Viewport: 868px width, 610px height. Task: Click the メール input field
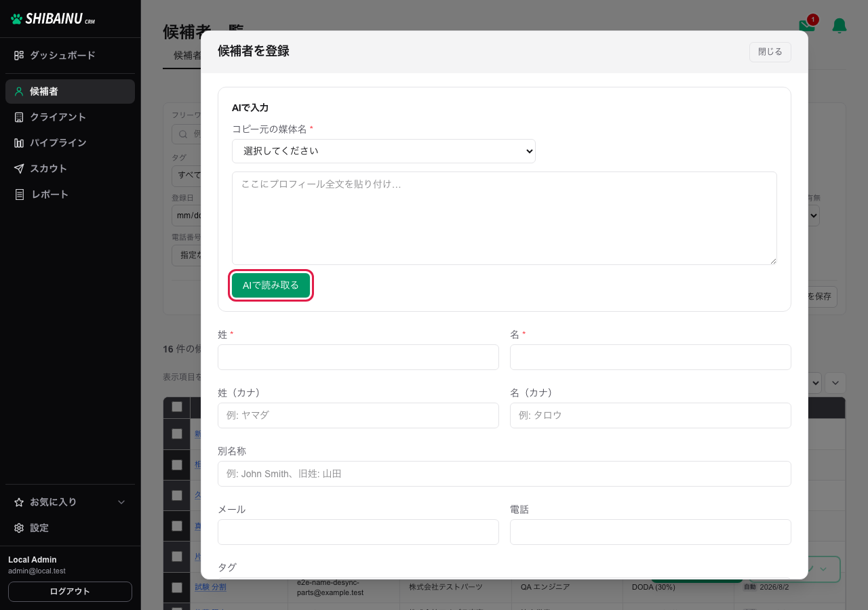(x=358, y=532)
